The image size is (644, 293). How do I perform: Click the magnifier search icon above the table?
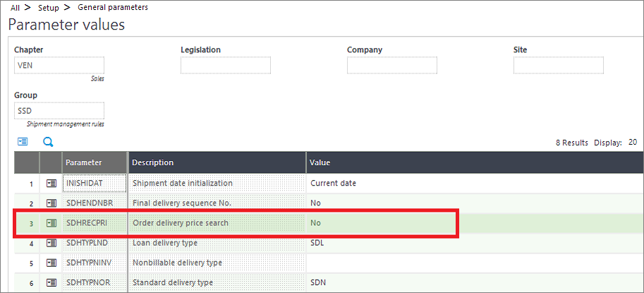(48, 142)
